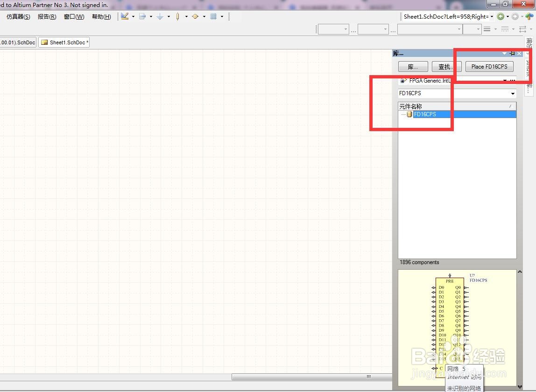
Task: Select the digital devices component icon
Action: click(177, 16)
